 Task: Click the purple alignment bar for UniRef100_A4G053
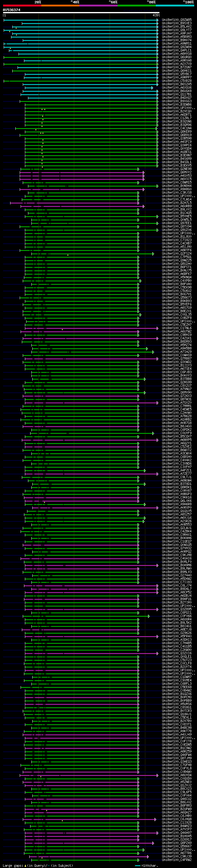point(82,176)
